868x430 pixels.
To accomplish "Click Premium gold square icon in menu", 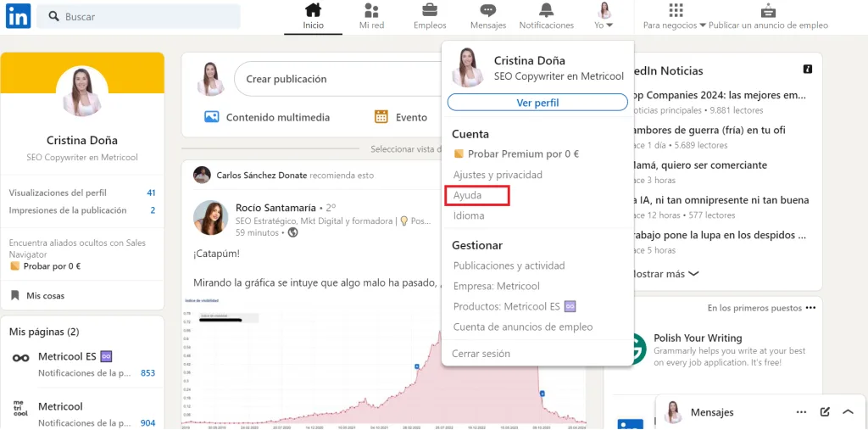I will click(x=459, y=154).
